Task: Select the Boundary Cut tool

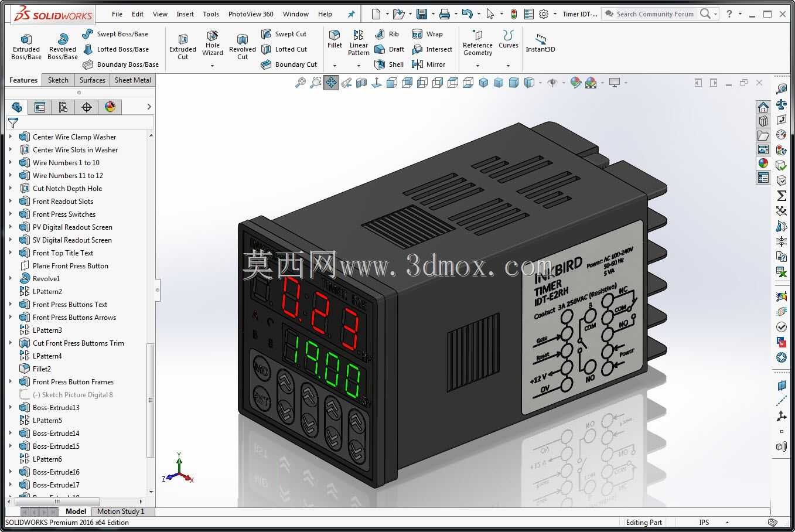Action: (x=289, y=64)
